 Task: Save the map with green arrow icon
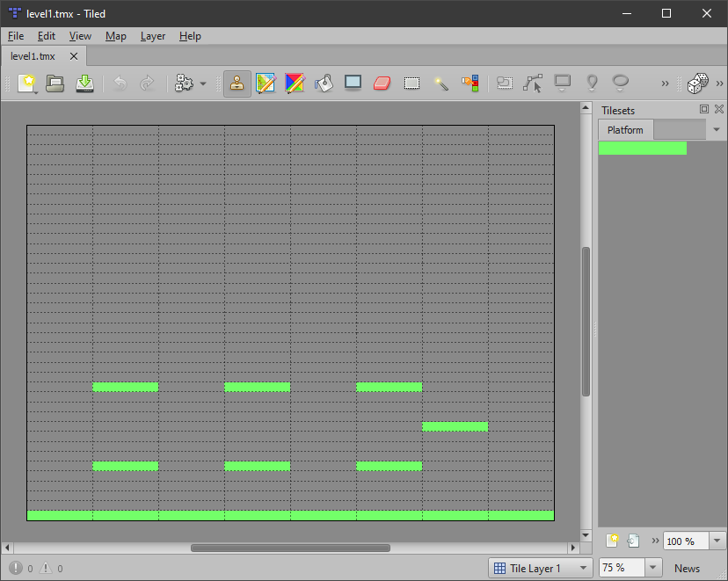click(85, 84)
